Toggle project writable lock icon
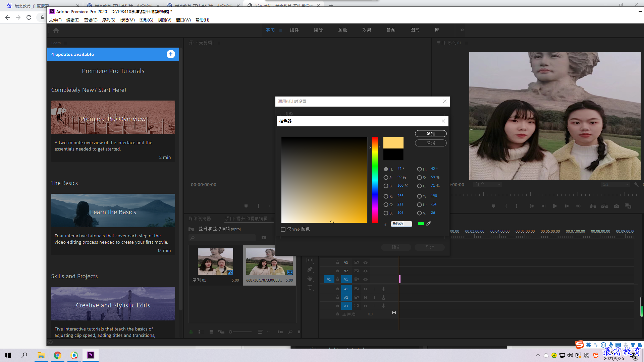This screenshot has width=644, height=362. coord(191,332)
